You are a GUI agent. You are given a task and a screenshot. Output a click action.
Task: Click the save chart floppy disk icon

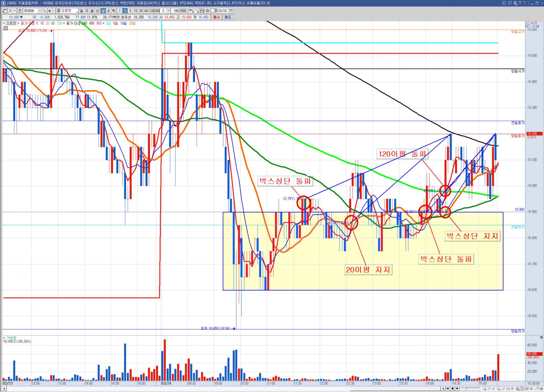(x=202, y=11)
